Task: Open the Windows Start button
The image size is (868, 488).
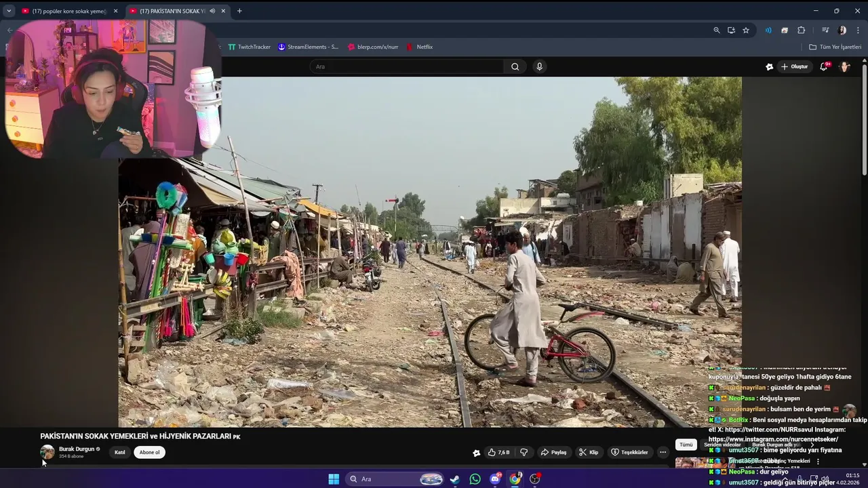Action: click(x=334, y=479)
